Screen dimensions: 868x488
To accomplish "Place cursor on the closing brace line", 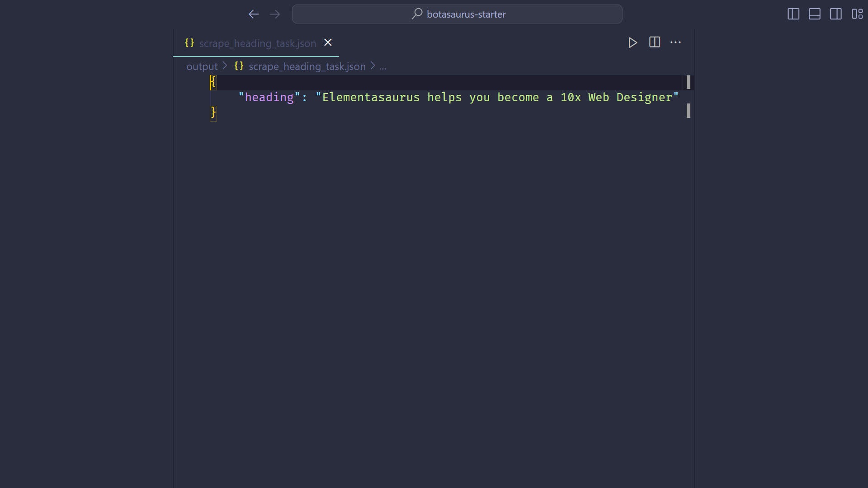I will click(x=214, y=113).
